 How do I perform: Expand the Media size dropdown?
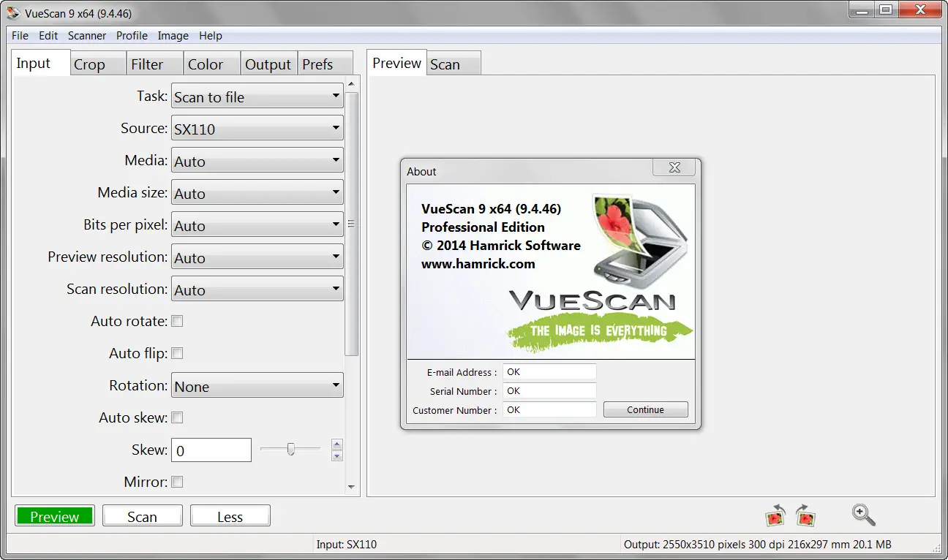257,193
